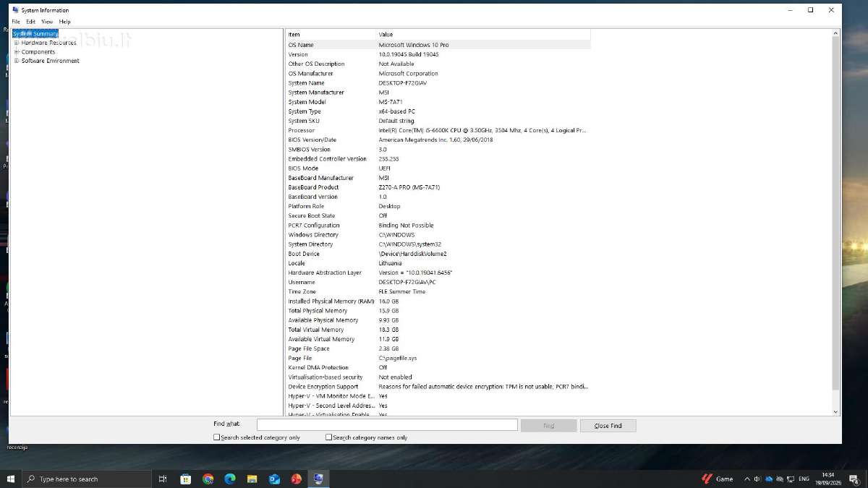Screen dimensions: 868x488
Task: Select the Locale Lithuania row
Action: [438, 263]
